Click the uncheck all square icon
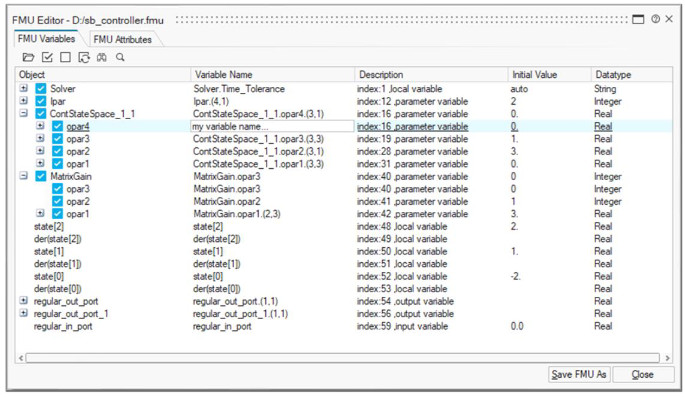 (66, 57)
